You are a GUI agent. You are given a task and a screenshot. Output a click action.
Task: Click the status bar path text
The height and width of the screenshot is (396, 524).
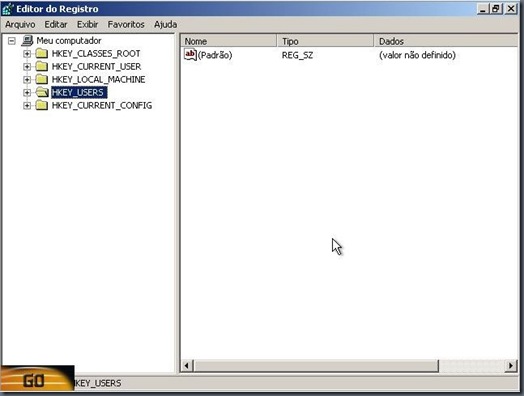click(98, 383)
